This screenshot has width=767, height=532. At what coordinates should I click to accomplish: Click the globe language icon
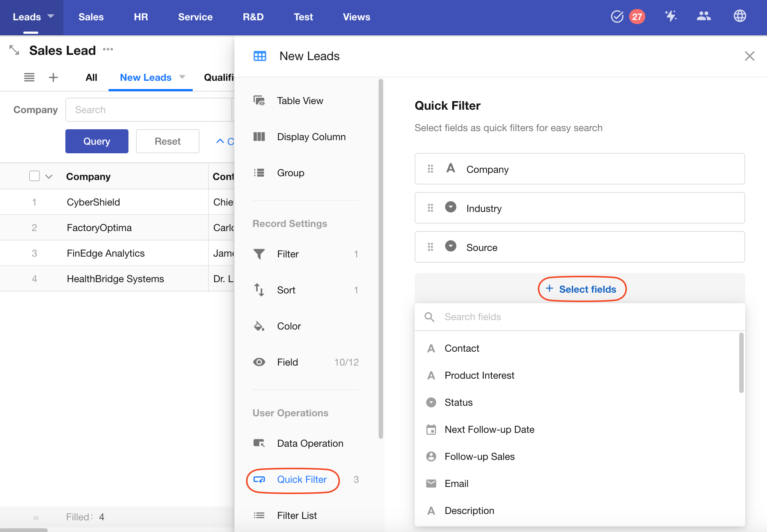tap(740, 16)
